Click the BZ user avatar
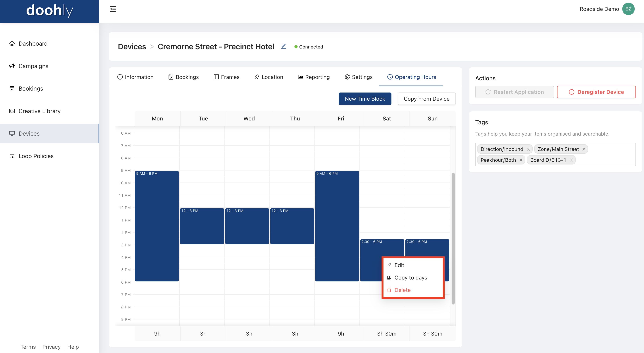Screen dimensions: 644x353 coord(628,9)
